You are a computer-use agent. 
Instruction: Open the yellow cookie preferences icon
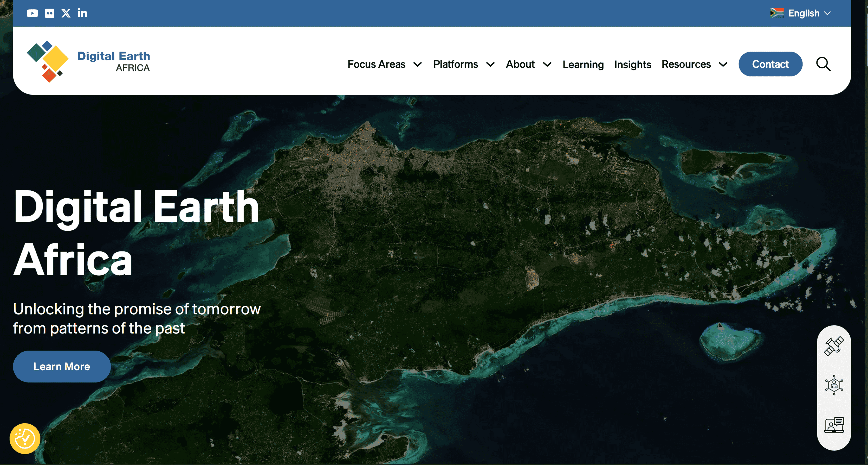coord(25,438)
